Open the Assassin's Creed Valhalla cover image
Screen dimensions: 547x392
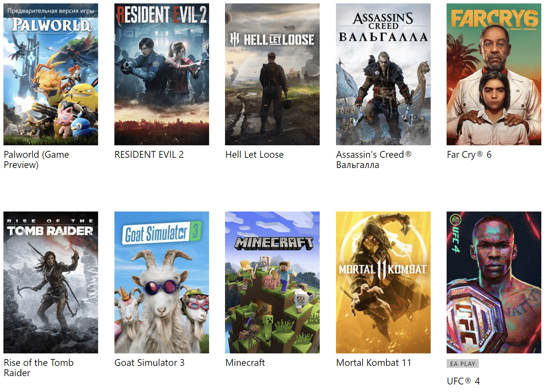pyautogui.click(x=383, y=74)
